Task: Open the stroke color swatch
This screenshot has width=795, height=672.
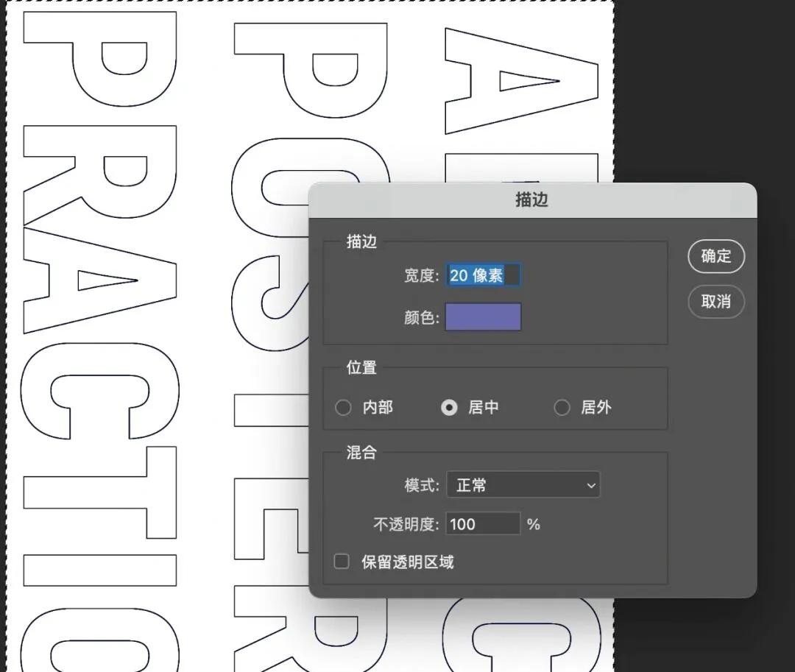Action: [483, 316]
